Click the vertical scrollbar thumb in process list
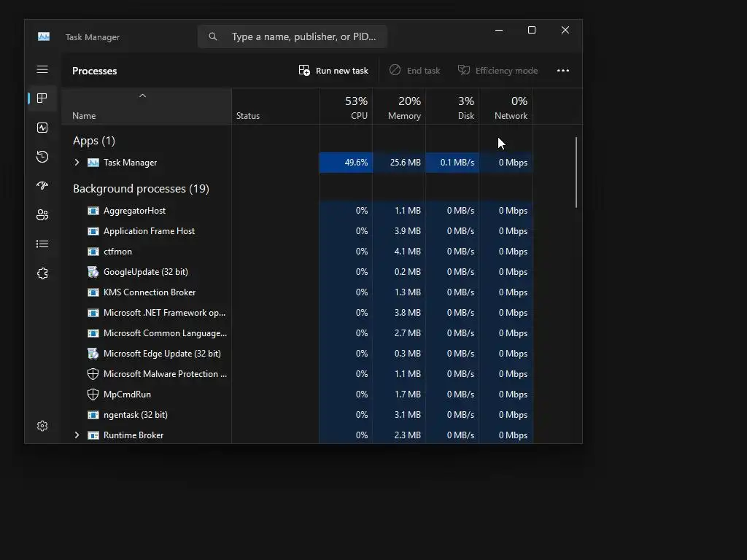 tap(576, 172)
